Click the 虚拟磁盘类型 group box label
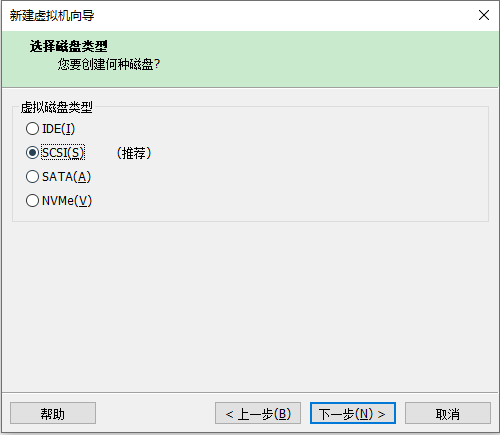 click(57, 107)
